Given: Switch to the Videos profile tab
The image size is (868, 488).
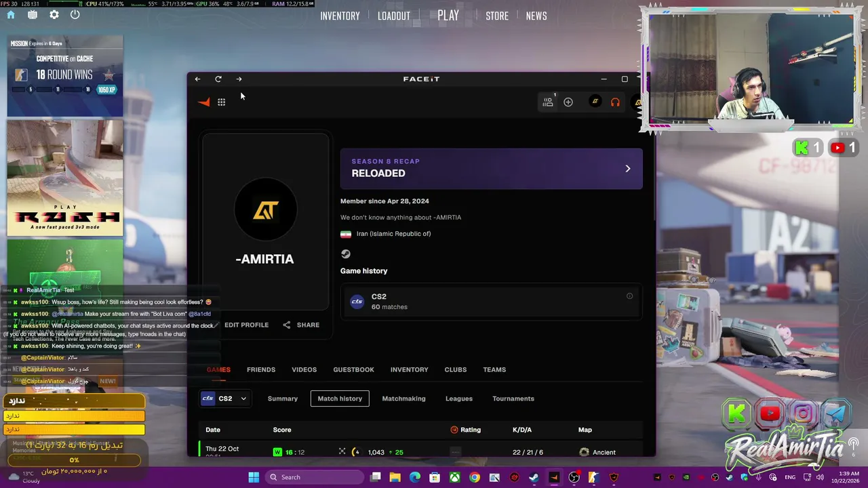Looking at the screenshot, I should [304, 369].
